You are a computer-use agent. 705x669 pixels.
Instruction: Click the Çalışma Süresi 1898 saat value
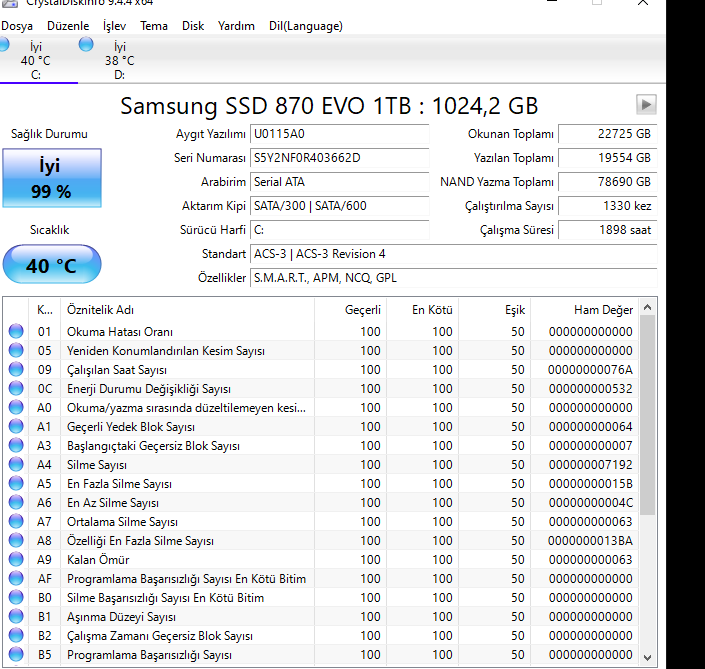click(607, 230)
